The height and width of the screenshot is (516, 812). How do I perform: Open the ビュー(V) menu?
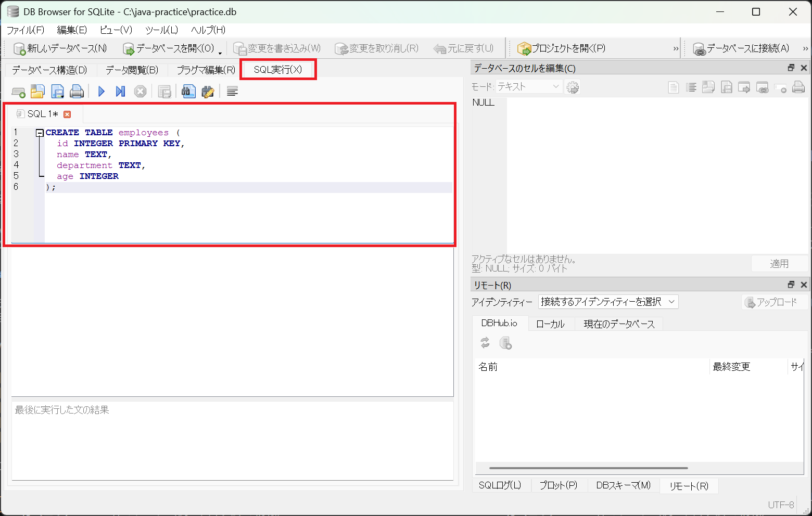[116, 30]
